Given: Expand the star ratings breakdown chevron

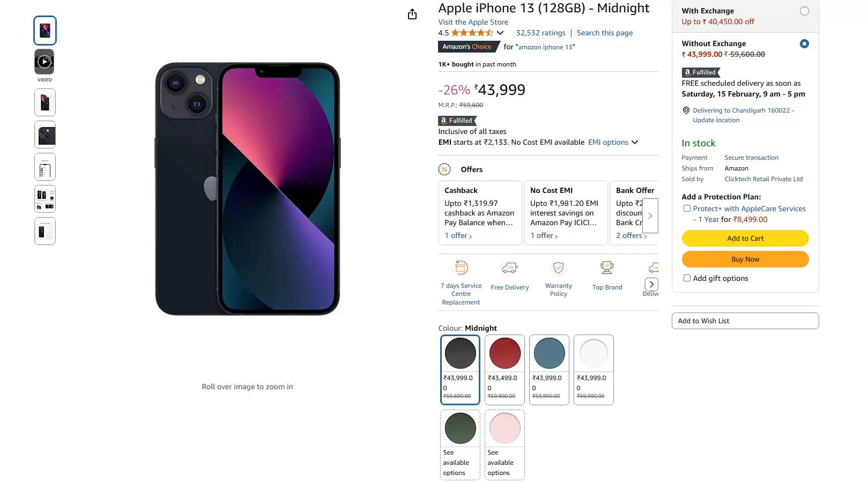Looking at the screenshot, I should pos(500,33).
